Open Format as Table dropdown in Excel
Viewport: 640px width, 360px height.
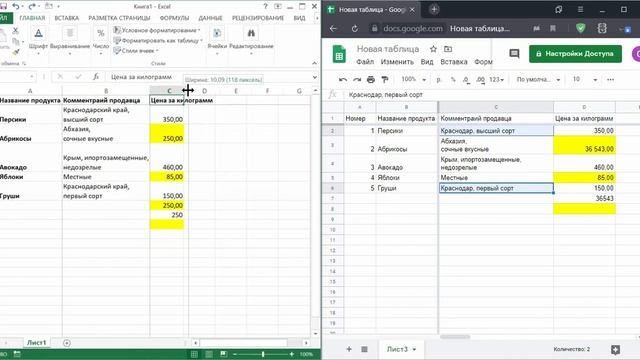coord(158,40)
